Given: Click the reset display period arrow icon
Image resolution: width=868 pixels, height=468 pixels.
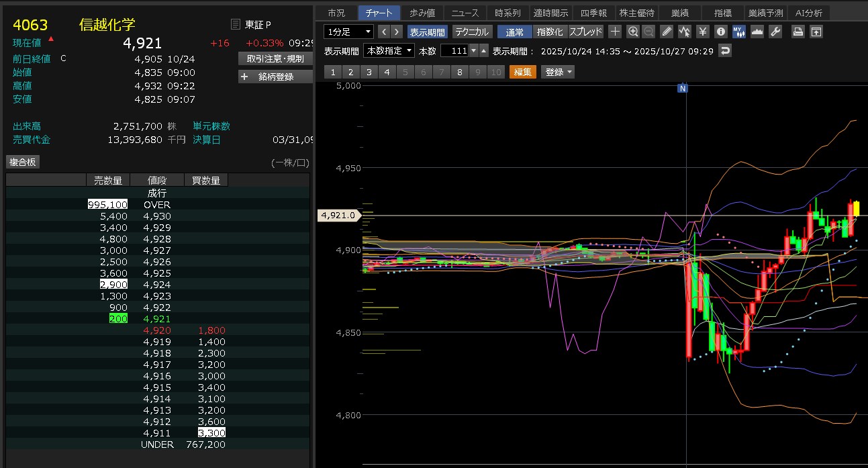Looking at the screenshot, I should click(x=725, y=51).
